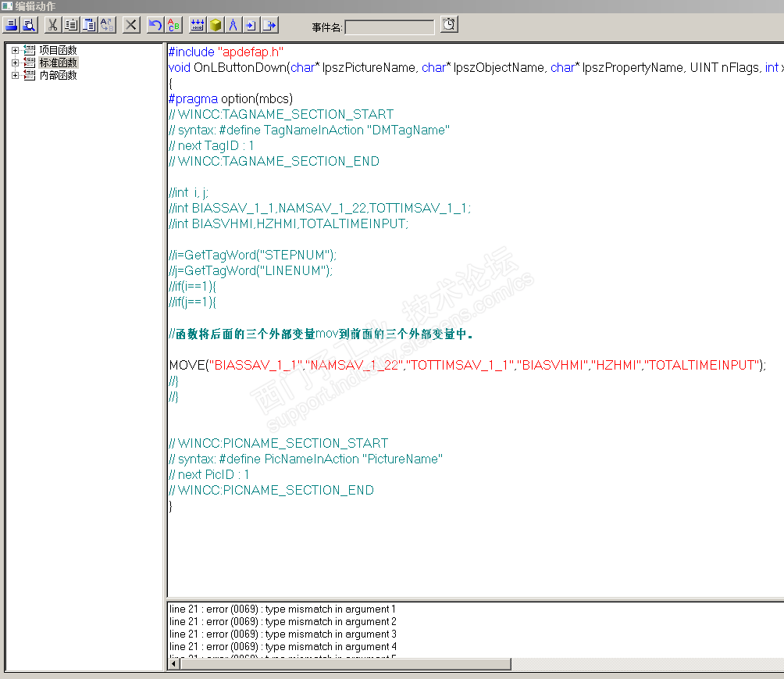Expand the 标准函数 tree node
784x679 pixels.
tap(15, 63)
